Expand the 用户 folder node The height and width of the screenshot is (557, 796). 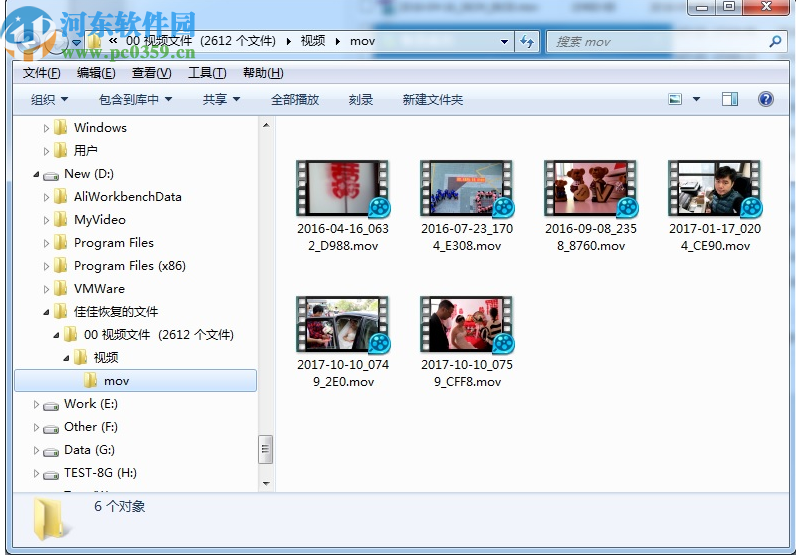pyautogui.click(x=46, y=151)
